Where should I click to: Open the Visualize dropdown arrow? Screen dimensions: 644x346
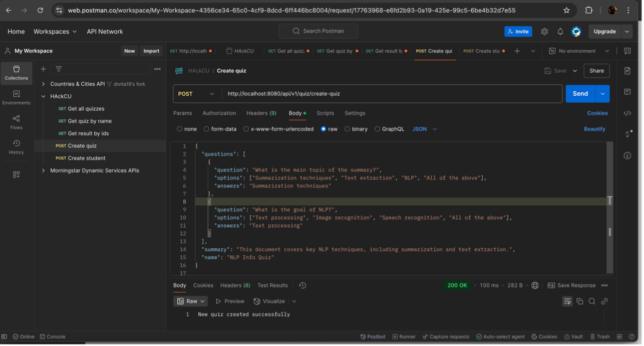(294, 301)
